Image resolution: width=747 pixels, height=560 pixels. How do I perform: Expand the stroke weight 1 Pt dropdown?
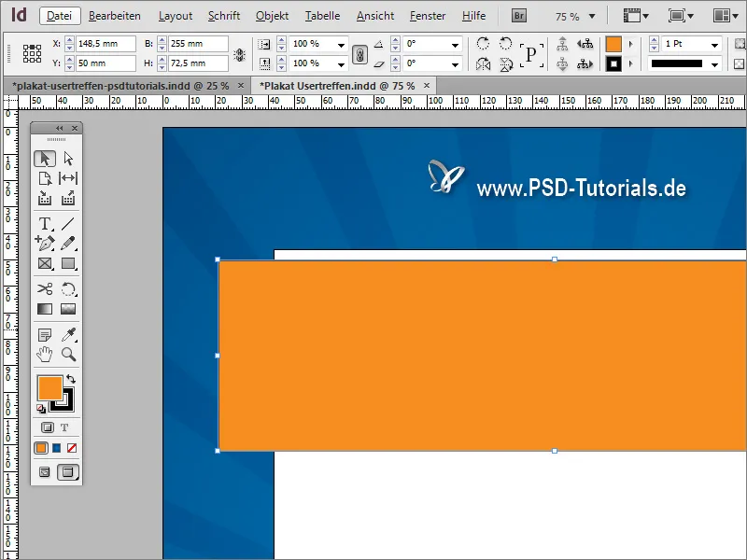pyautogui.click(x=714, y=45)
